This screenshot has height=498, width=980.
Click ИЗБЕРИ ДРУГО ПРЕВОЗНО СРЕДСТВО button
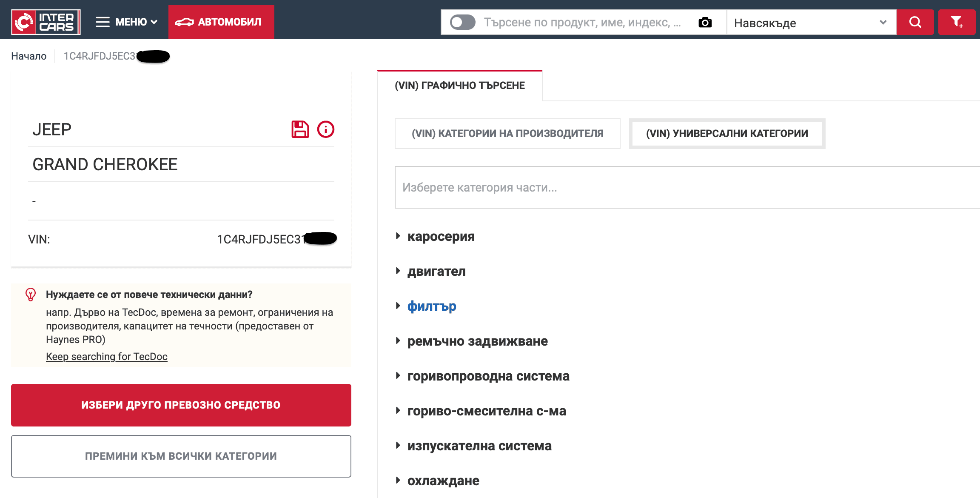tap(181, 405)
